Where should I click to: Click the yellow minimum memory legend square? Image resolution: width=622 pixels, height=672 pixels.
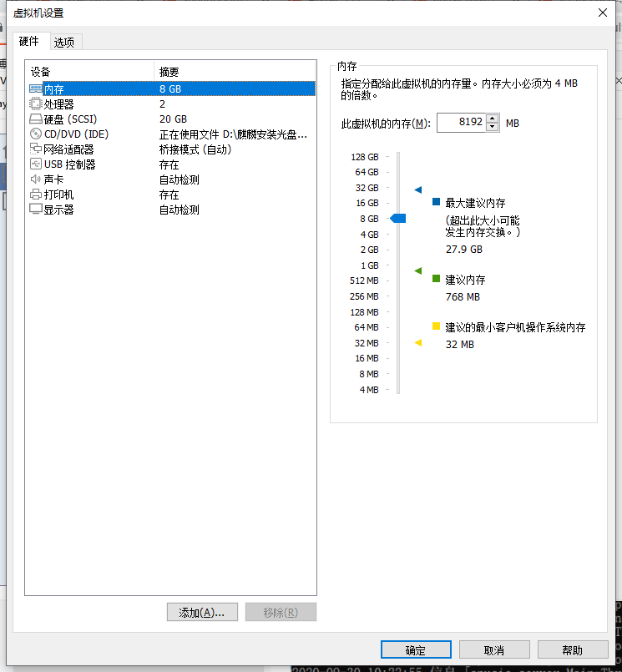[437, 326]
